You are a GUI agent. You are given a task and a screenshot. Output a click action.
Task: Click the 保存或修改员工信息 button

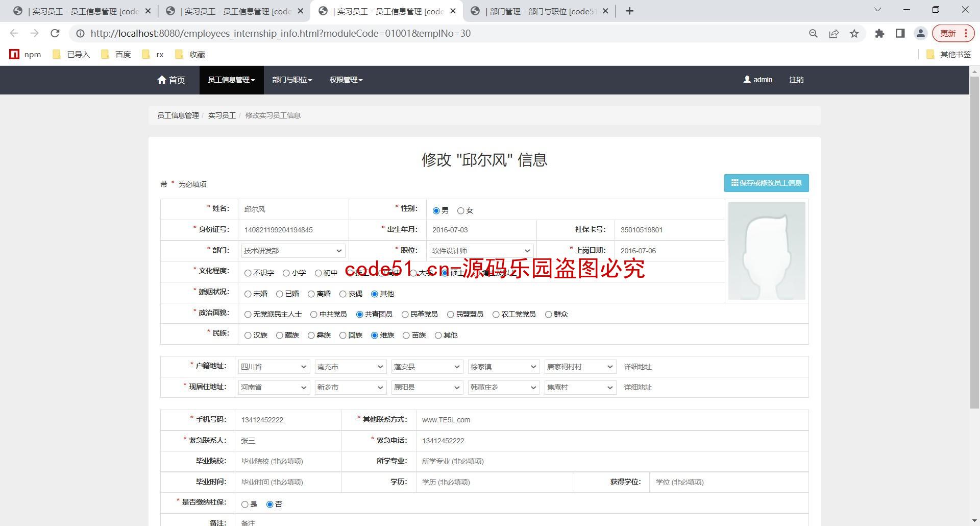(766, 183)
